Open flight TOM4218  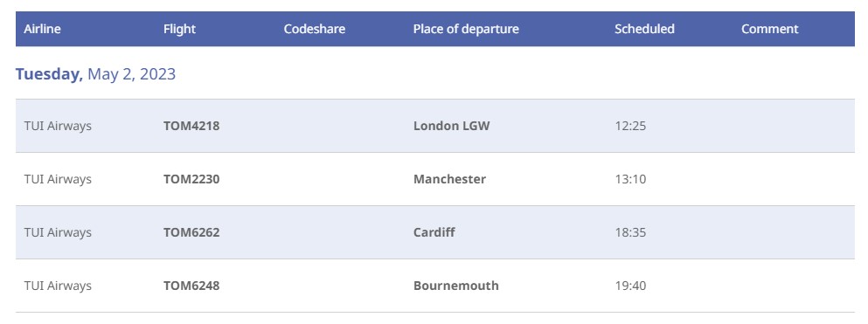[x=191, y=126]
